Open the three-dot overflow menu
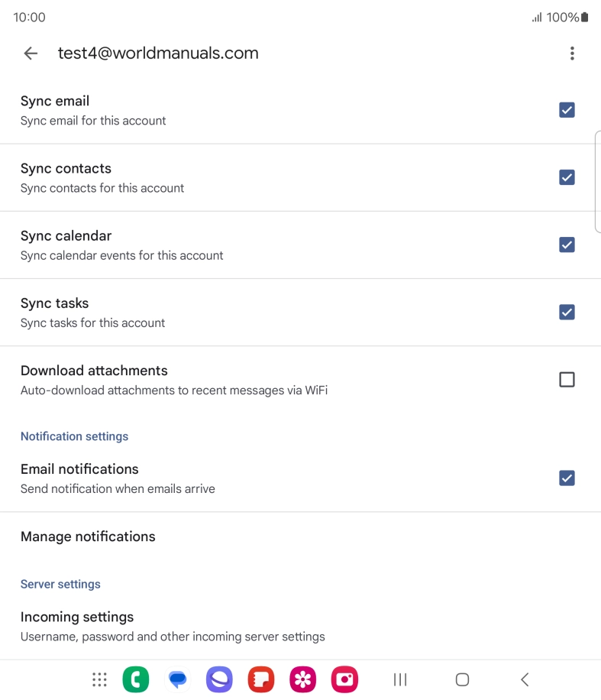The width and height of the screenshot is (601, 700). tap(572, 53)
